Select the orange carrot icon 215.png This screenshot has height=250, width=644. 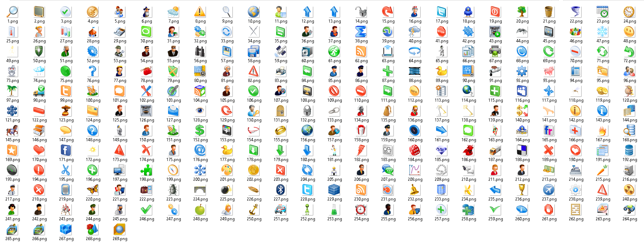[x=603, y=170]
